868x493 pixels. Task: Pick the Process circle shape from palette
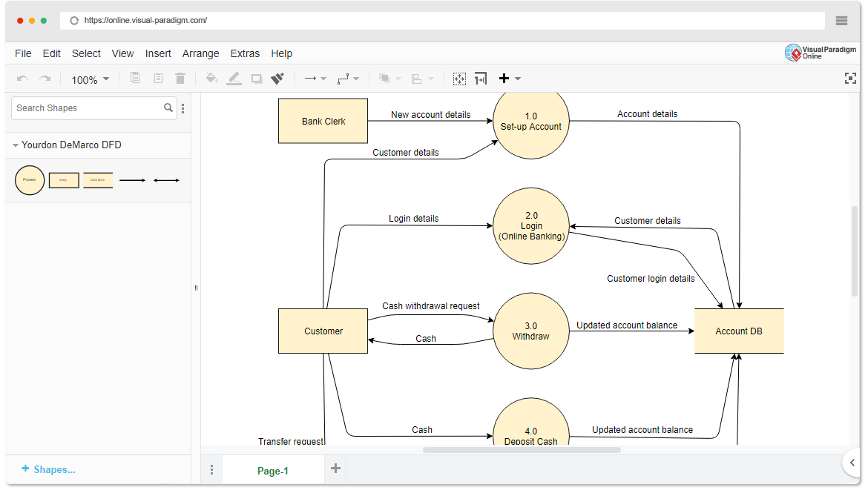[x=30, y=180]
